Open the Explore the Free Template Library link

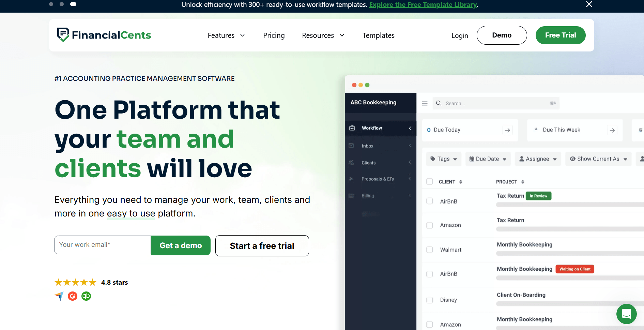click(x=423, y=4)
